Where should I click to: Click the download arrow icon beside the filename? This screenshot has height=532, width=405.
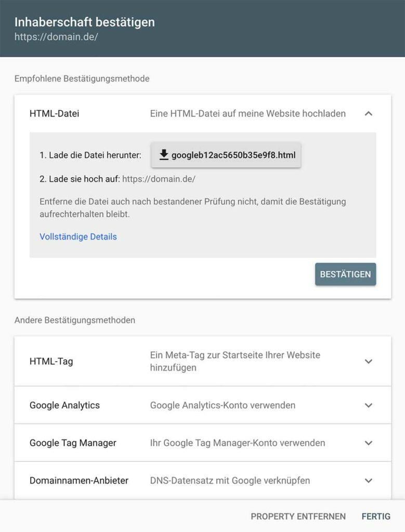(164, 155)
